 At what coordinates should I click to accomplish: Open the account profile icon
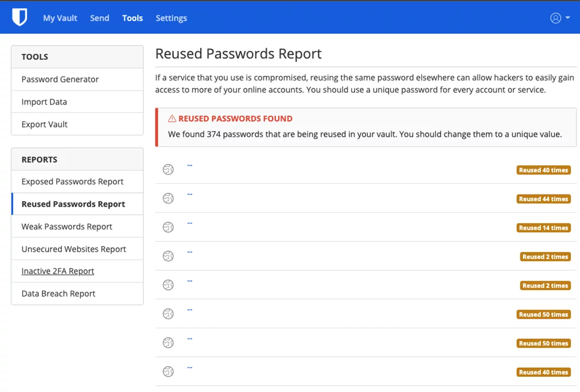pyautogui.click(x=555, y=17)
